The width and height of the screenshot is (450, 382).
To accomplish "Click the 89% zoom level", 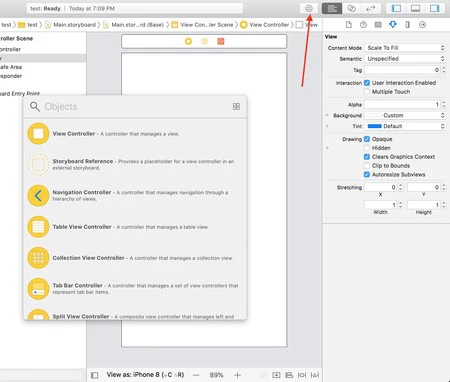I will (216, 375).
